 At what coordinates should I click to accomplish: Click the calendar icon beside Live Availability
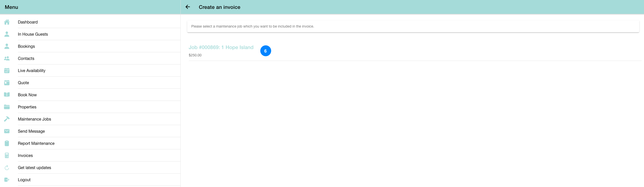click(7, 71)
